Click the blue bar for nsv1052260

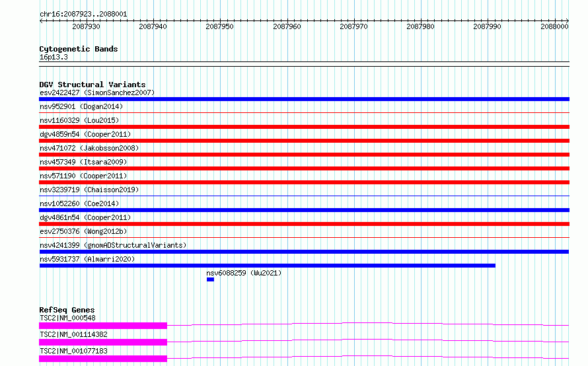click(304, 210)
